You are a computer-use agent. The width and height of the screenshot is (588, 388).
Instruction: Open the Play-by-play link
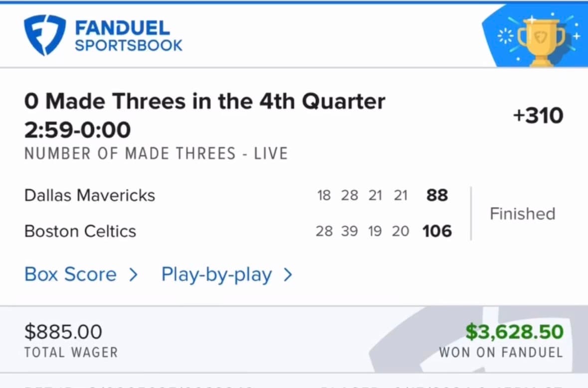[x=215, y=274]
